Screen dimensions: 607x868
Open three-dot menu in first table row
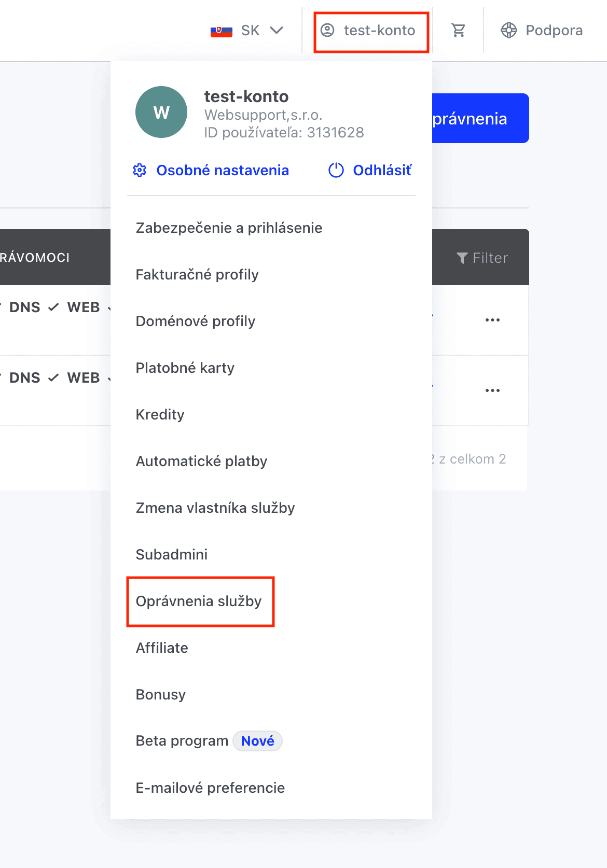tap(492, 320)
